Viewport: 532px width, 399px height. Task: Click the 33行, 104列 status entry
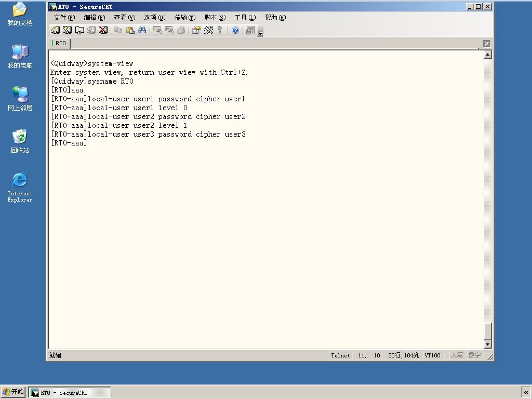[404, 355]
